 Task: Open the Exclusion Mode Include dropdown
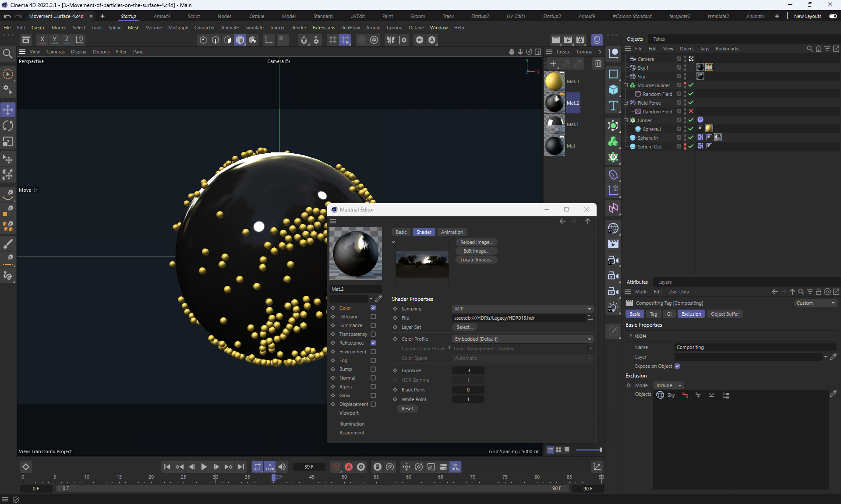pyautogui.click(x=668, y=385)
